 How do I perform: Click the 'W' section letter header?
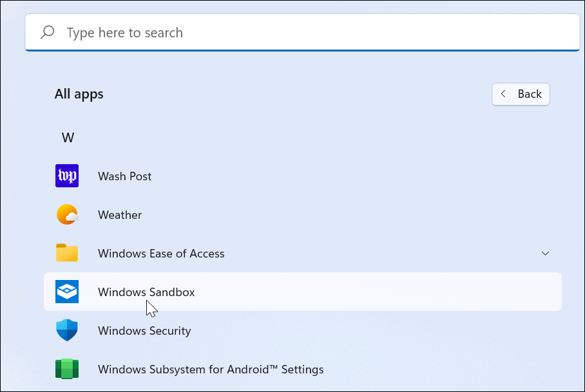68,136
